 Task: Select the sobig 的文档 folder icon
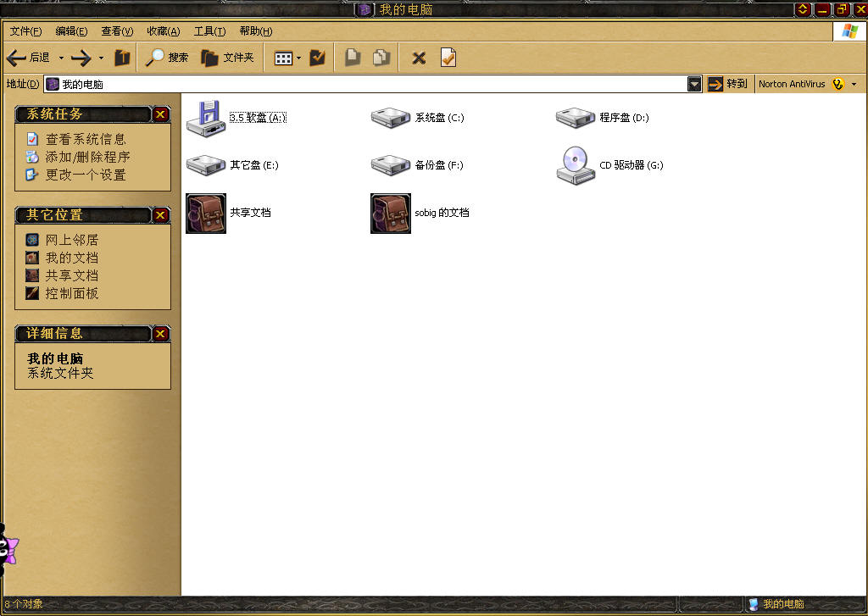(391, 213)
